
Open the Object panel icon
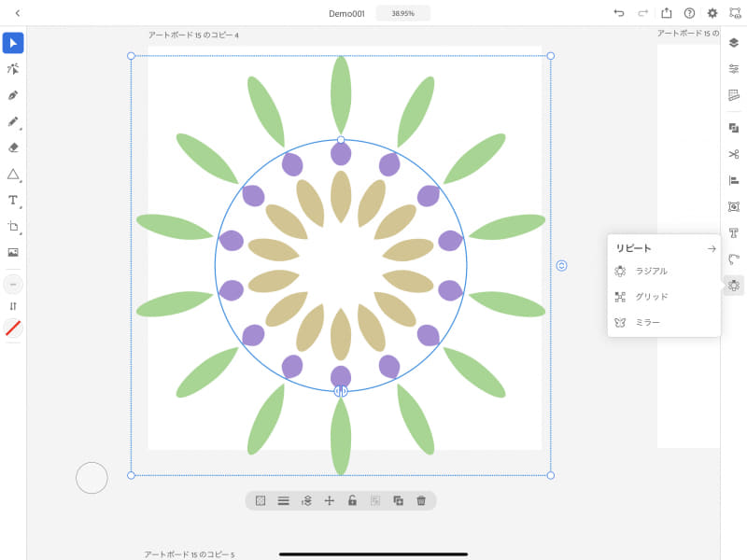click(x=734, y=206)
